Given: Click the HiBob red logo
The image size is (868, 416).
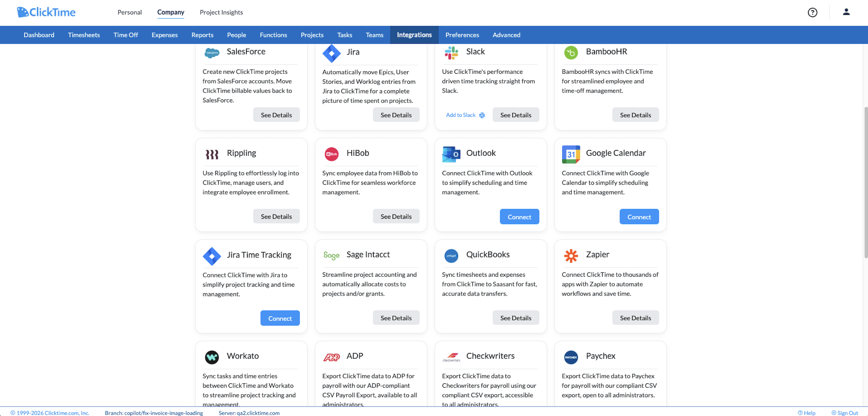Looking at the screenshot, I should 332,154.
